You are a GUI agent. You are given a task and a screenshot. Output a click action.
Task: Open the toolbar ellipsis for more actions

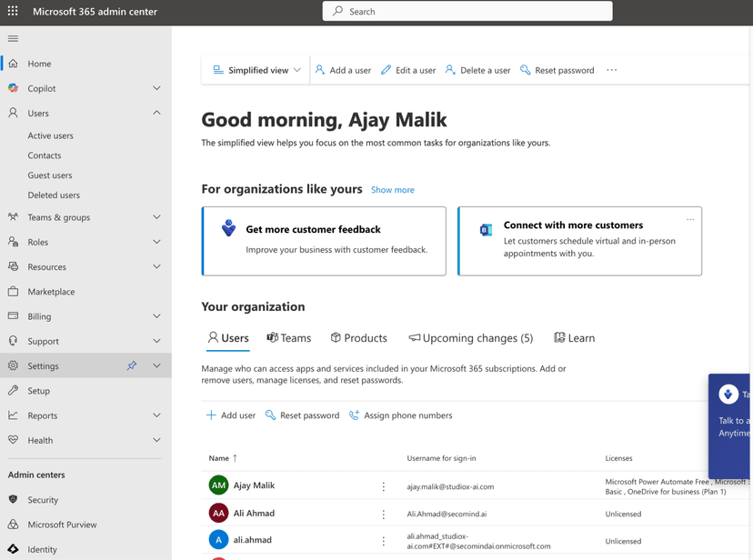(x=611, y=69)
